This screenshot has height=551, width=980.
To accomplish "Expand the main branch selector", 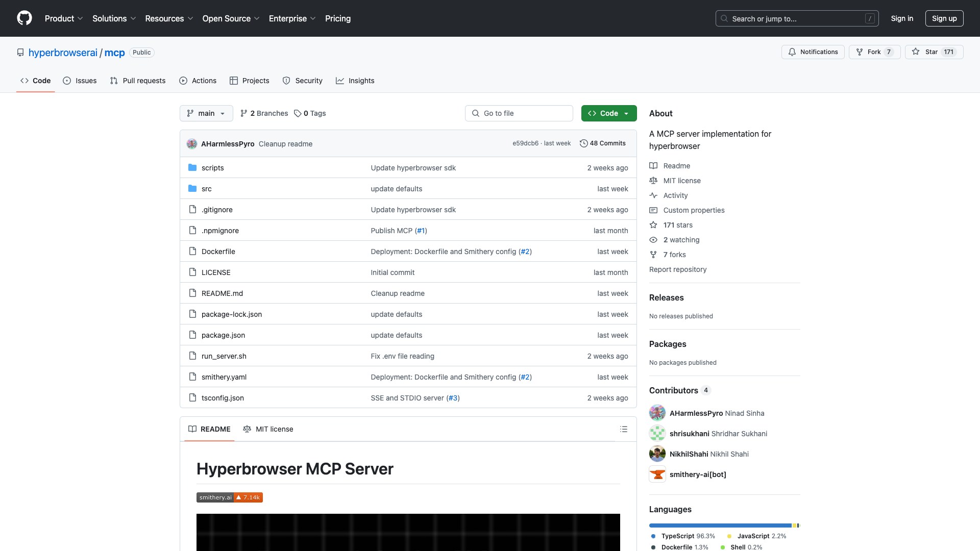I will click(206, 113).
